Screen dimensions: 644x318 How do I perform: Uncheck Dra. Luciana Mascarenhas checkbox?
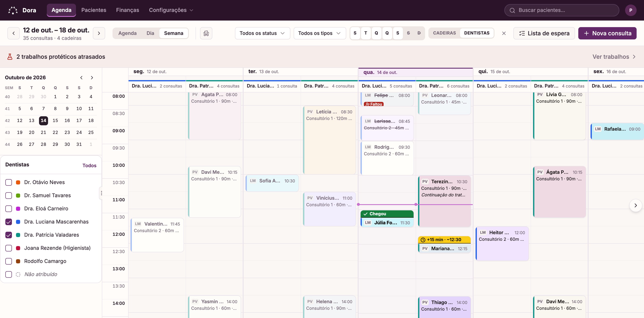[9, 222]
